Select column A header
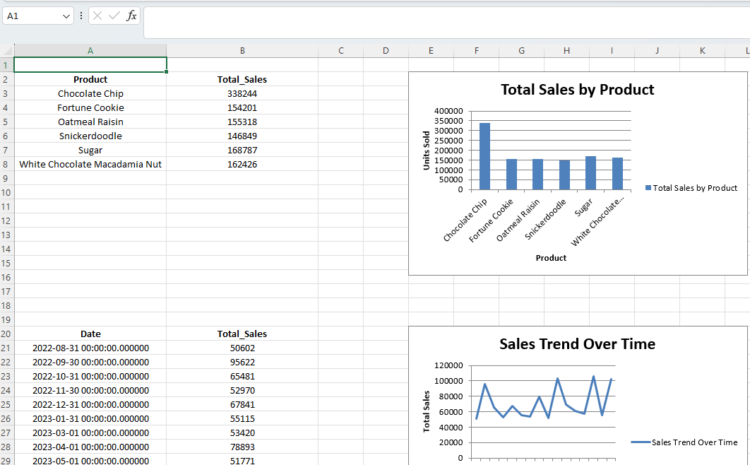 click(90, 51)
